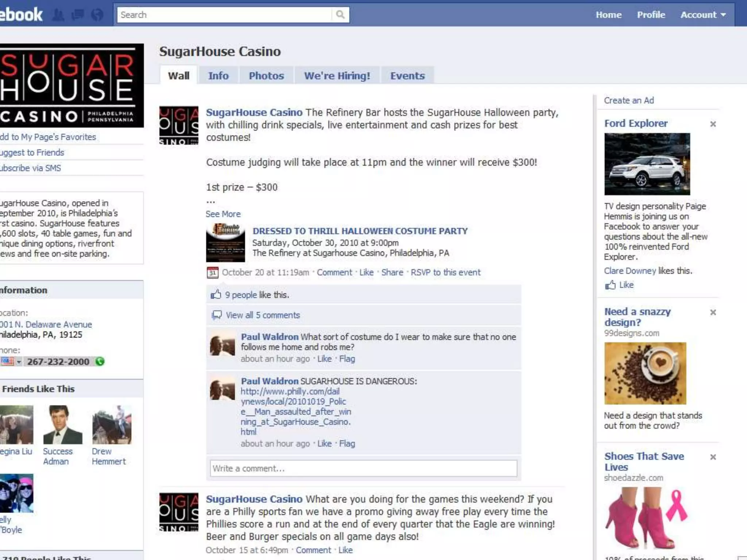Click the thumbs-up '9 people like this' icon
Viewport: 747px width, 560px height.
216,295
